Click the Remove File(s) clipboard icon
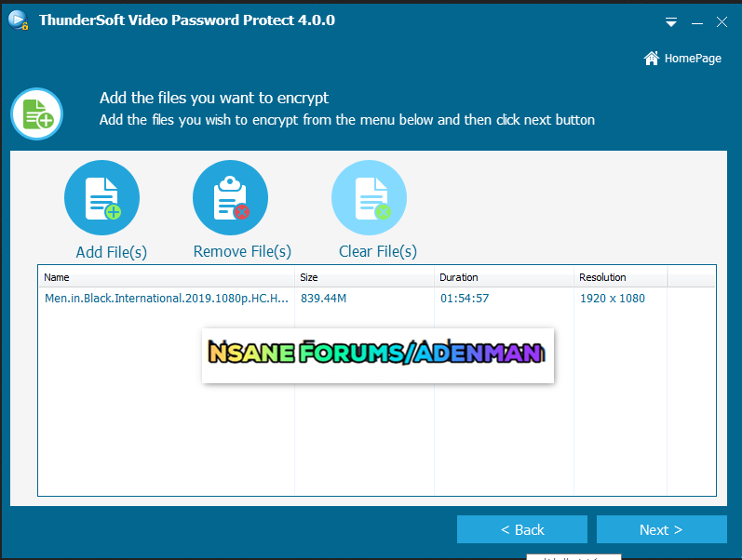Image resolution: width=742 pixels, height=560 pixels. 231,198
